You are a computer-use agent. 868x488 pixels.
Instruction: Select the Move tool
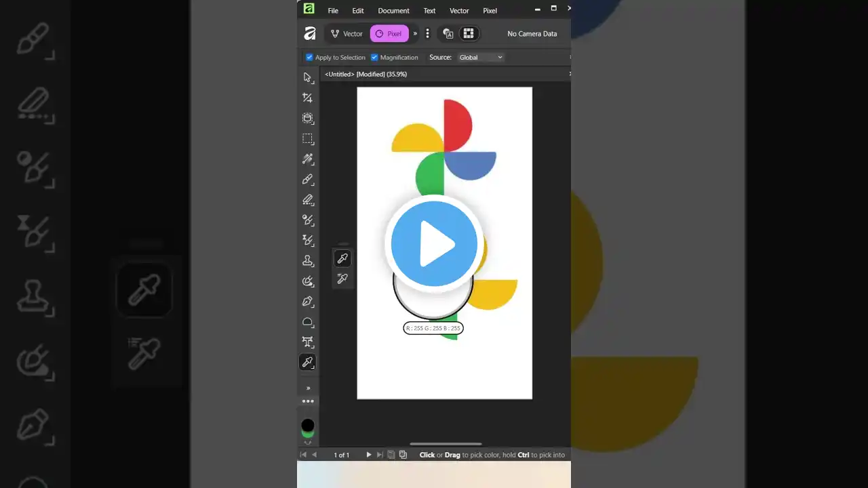tap(308, 77)
